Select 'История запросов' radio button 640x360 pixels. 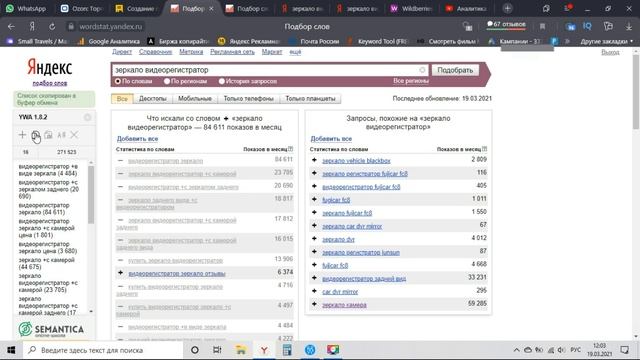(222, 82)
